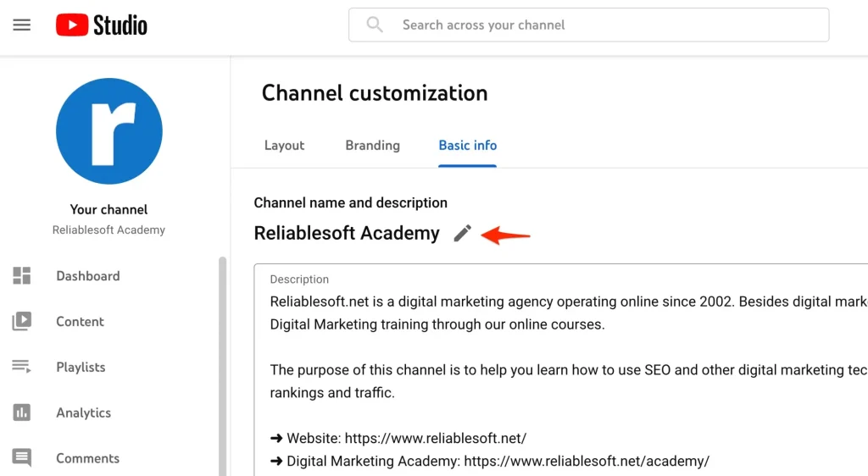This screenshot has width=868, height=476.
Task: Click the Comments speech bubble icon
Action: click(22, 458)
